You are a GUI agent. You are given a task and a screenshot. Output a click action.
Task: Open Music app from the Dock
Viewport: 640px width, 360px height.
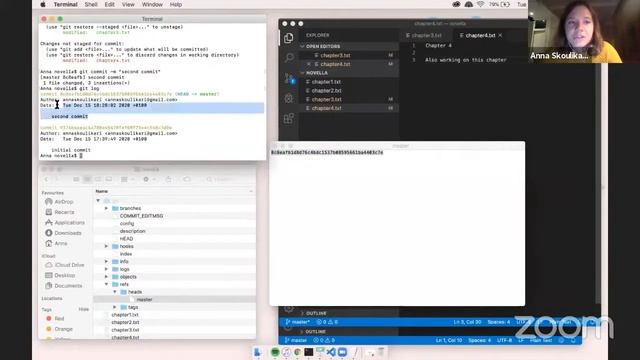(287, 352)
